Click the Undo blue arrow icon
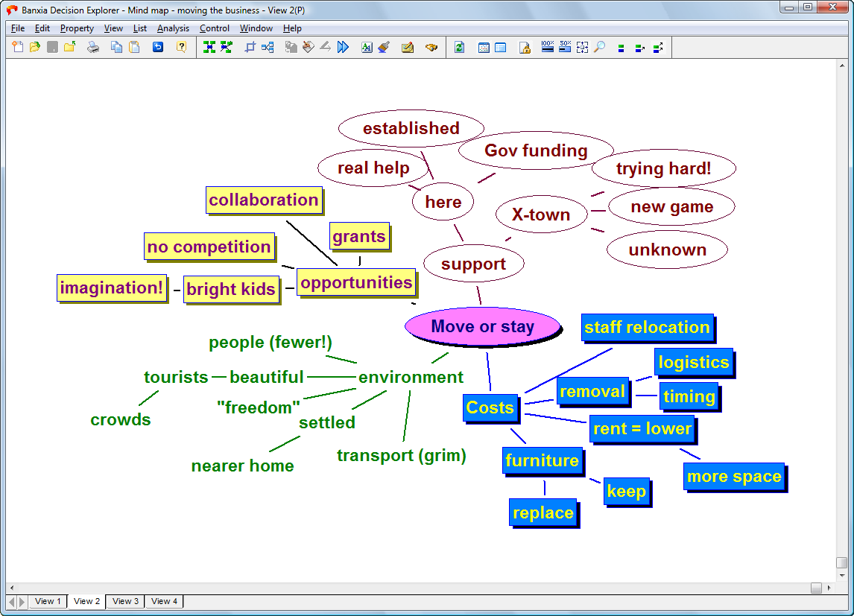854x616 pixels. point(157,47)
